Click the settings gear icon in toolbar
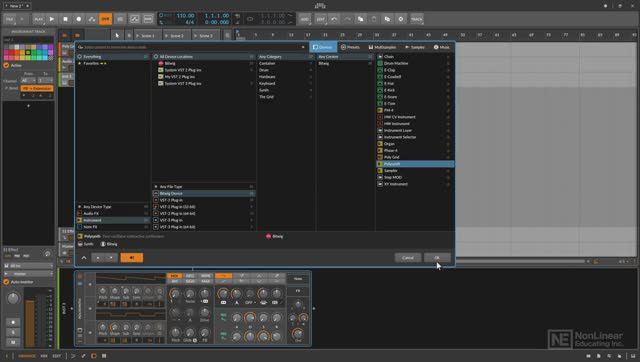640x362 pixels. click(401, 19)
